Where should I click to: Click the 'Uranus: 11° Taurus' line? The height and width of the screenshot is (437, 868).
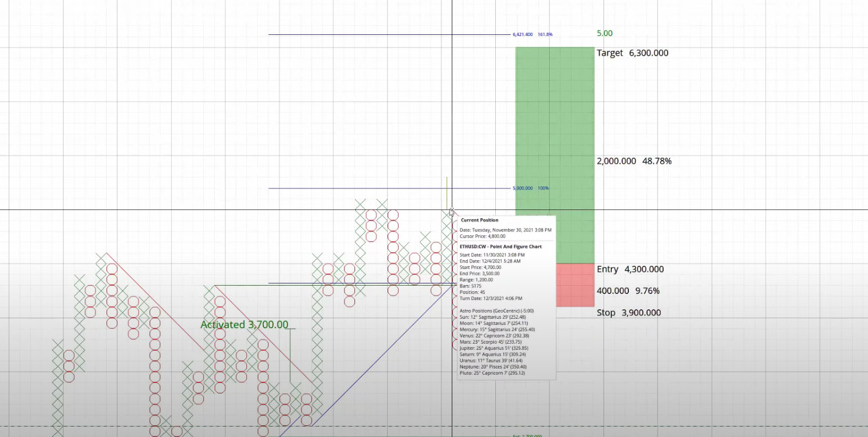tap(491, 361)
